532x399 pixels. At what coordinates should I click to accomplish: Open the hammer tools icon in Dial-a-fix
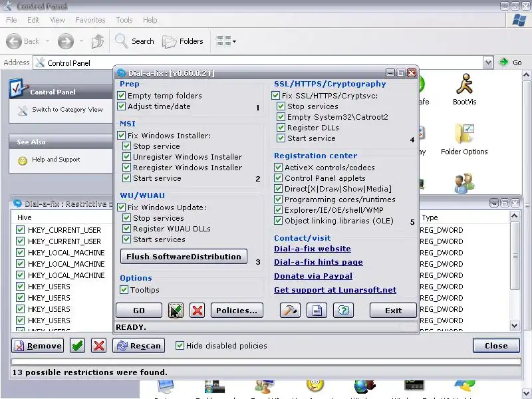coord(290,310)
